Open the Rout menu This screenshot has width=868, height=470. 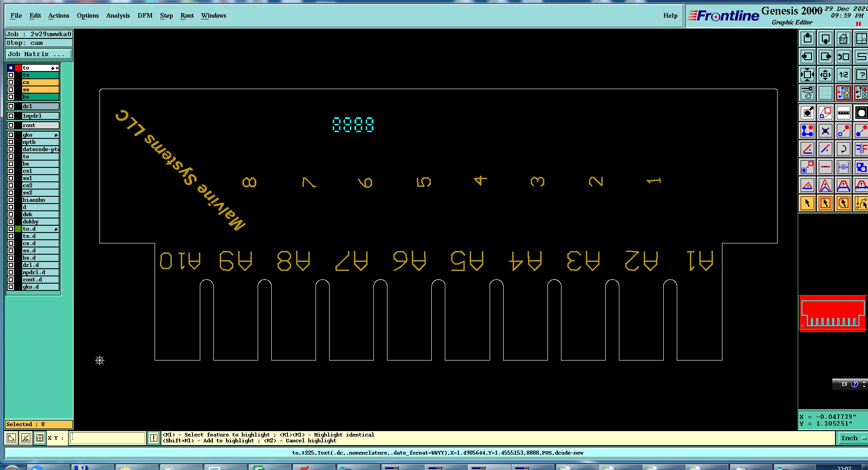tap(187, 15)
